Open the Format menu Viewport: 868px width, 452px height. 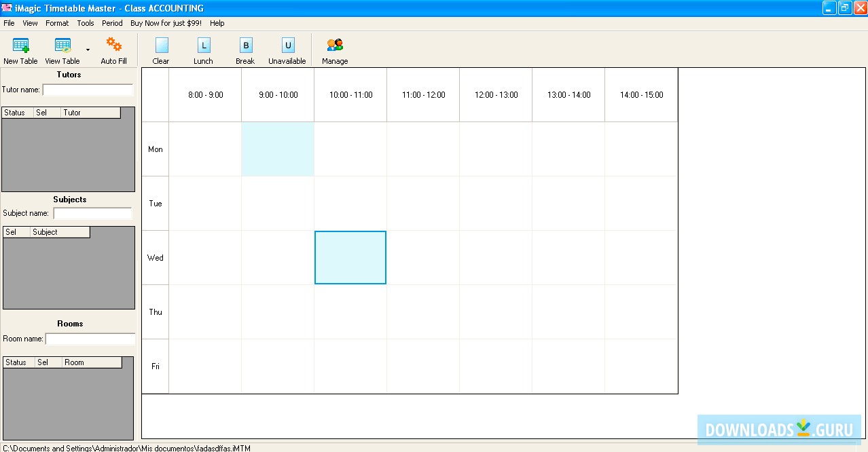pyautogui.click(x=56, y=22)
